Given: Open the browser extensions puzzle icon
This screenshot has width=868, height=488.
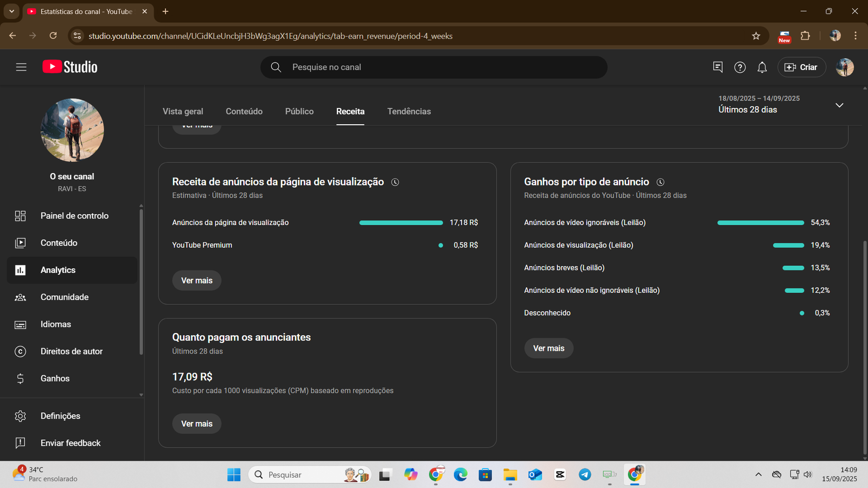Looking at the screenshot, I should pos(805,36).
